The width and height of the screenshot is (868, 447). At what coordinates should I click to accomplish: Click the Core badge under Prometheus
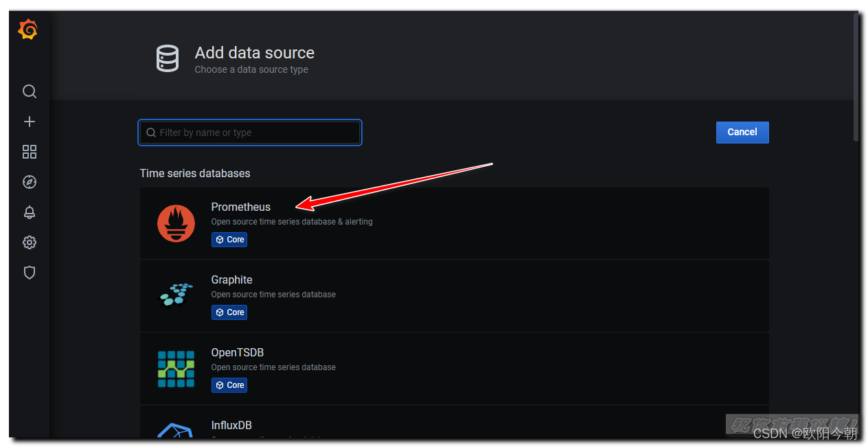[x=229, y=240]
